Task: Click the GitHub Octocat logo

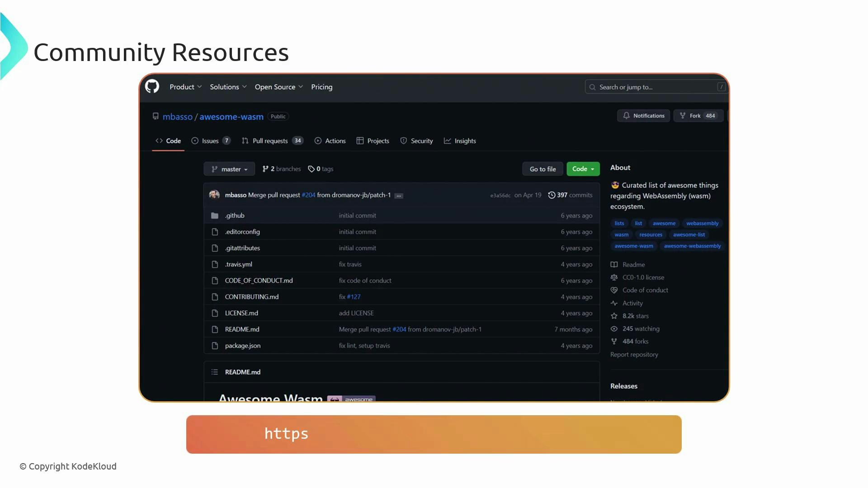Action: coord(152,86)
